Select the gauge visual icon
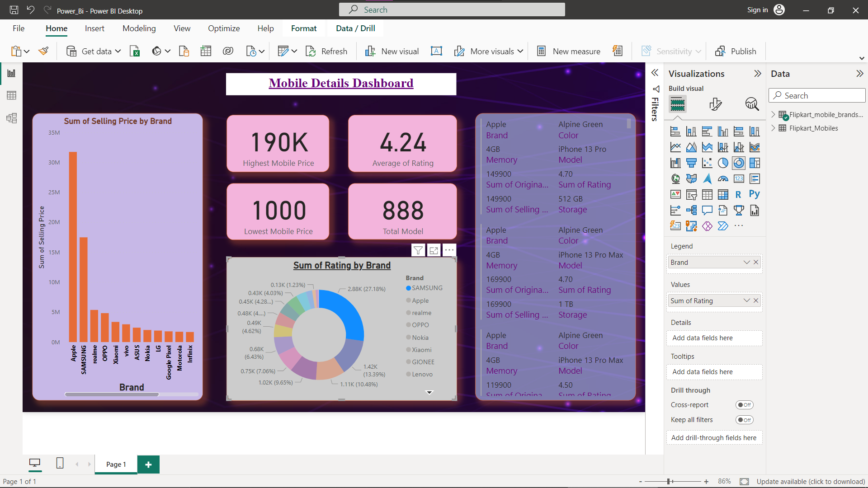The height and width of the screenshot is (488, 868). (x=723, y=178)
